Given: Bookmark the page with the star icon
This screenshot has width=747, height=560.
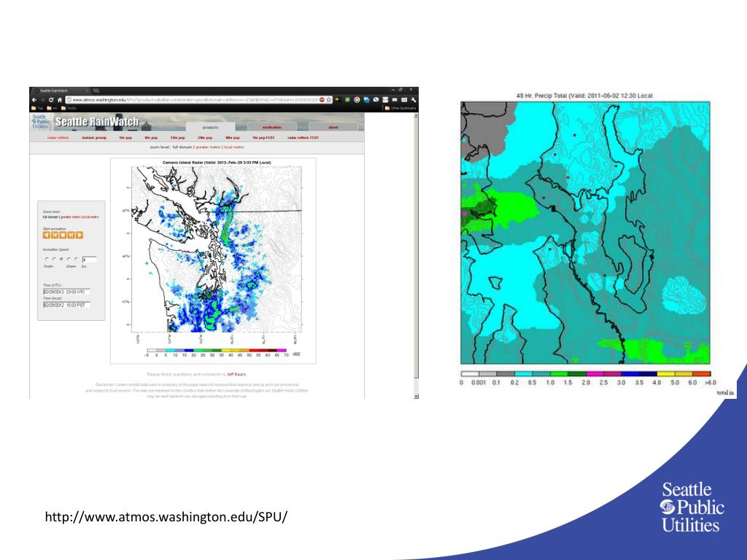Looking at the screenshot, I should pyautogui.click(x=329, y=99).
